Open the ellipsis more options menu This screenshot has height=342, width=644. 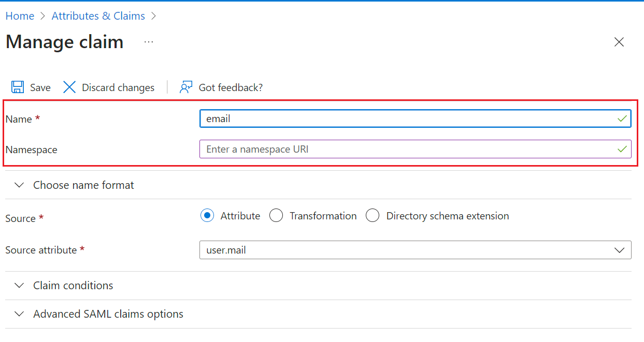tap(149, 42)
